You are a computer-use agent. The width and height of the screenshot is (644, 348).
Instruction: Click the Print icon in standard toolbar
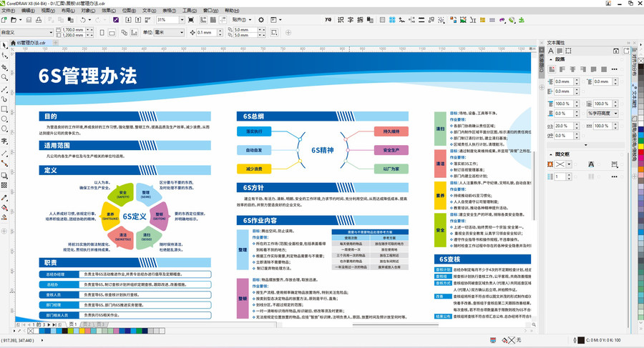tap(39, 20)
